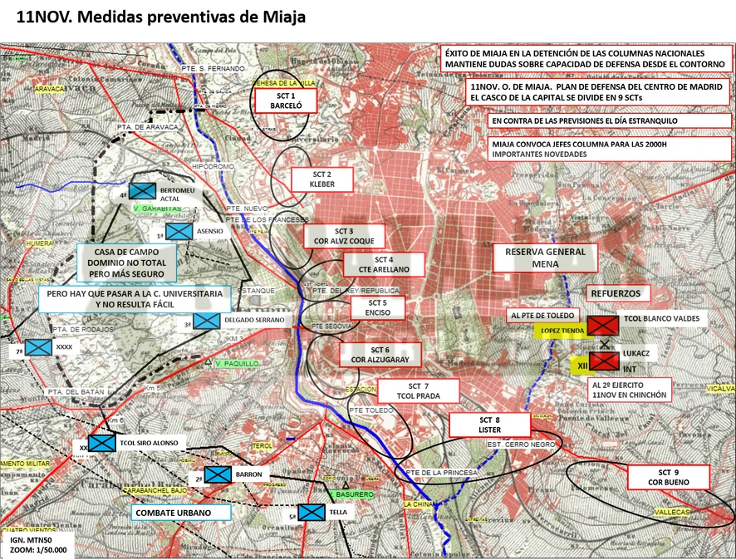
Task: Select the Reserva General Mena box
Action: click(545, 258)
